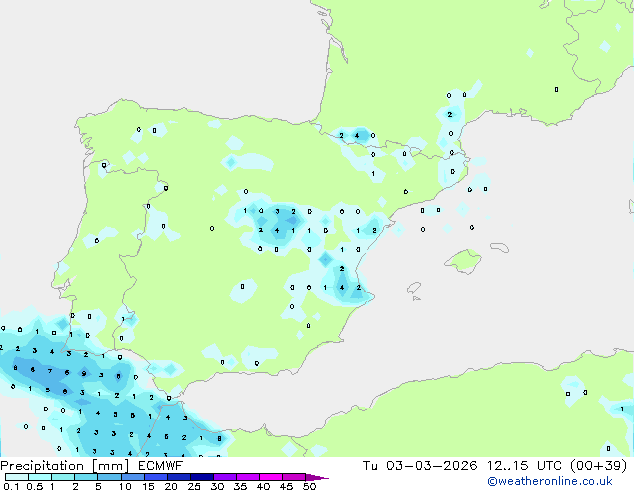Viewport: 634px width, 490px height.
Task: Click the 1–2 mm legend color box
Action: click(x=63, y=477)
